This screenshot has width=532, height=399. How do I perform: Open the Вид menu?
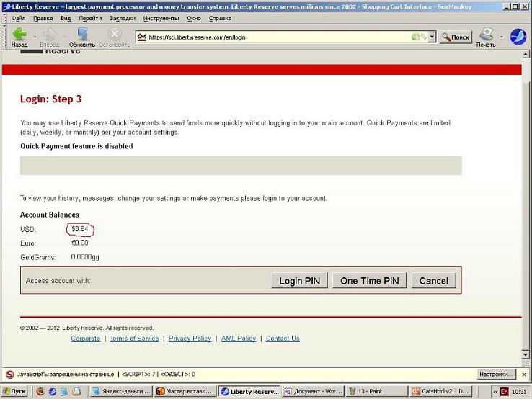pos(66,18)
